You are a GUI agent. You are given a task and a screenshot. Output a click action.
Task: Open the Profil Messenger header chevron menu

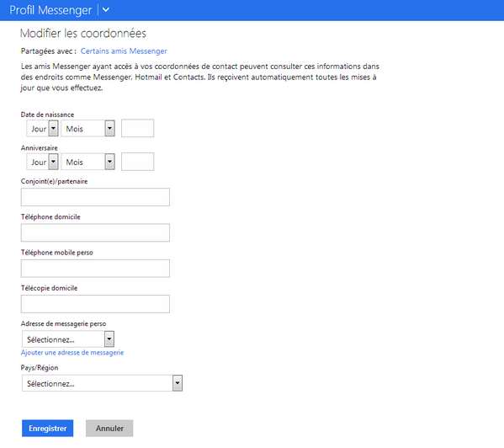pos(106,10)
